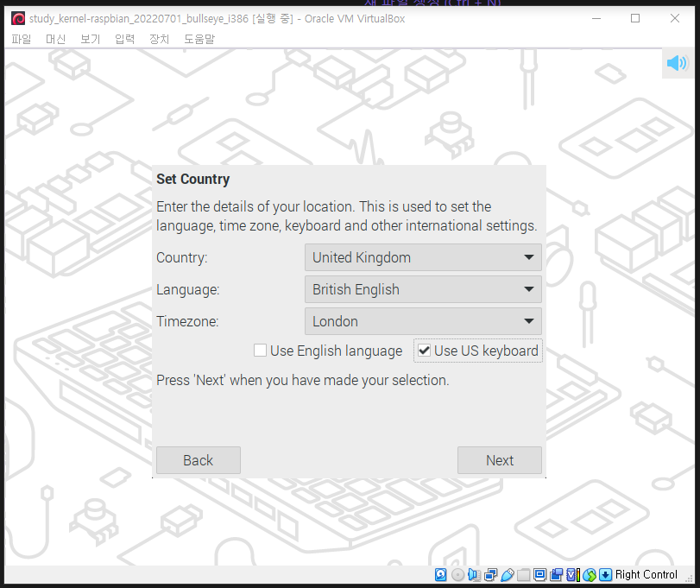Click the hard disk activity status icon
Image resolution: width=700 pixels, height=588 pixels.
tap(440, 575)
